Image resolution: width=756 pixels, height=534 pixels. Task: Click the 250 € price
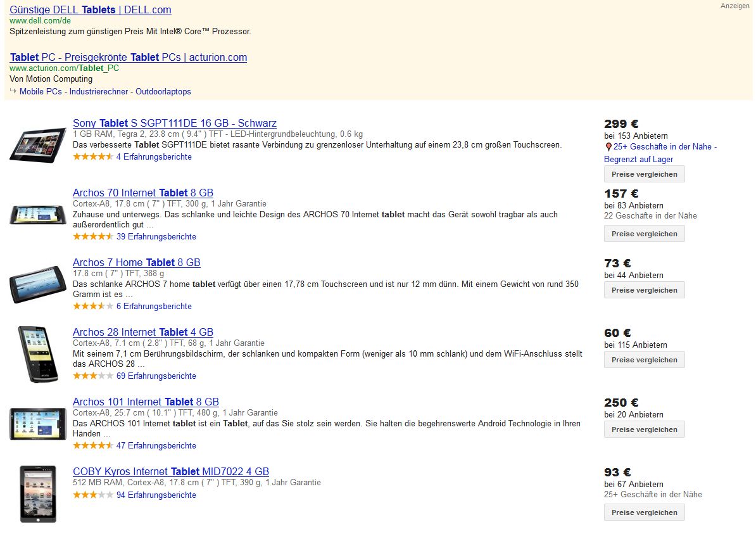click(621, 402)
